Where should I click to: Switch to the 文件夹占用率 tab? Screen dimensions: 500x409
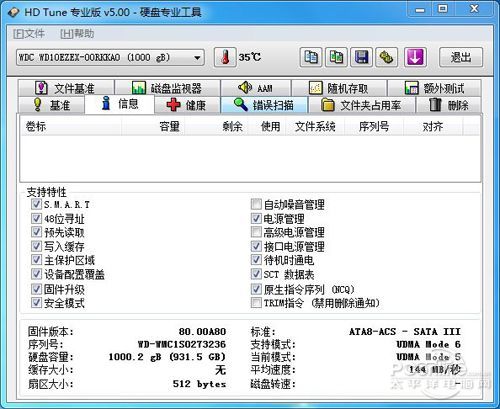361,105
